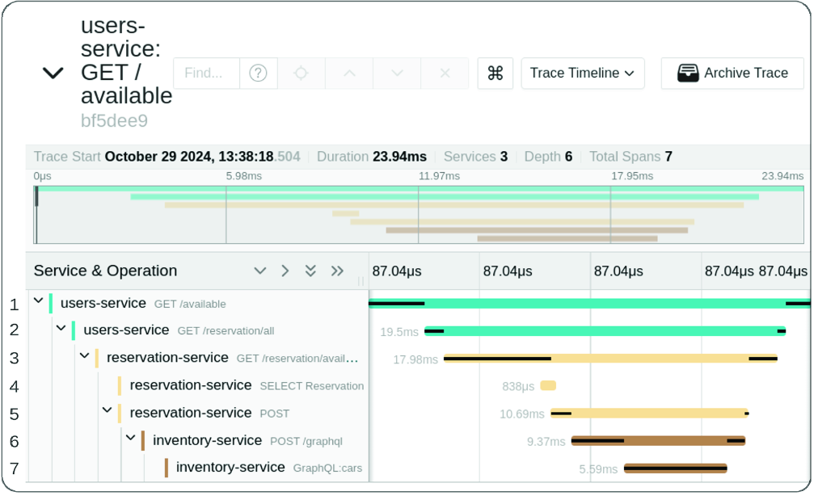This screenshot has height=504, width=818.
Task: Click the Find search input field
Action: coord(207,73)
